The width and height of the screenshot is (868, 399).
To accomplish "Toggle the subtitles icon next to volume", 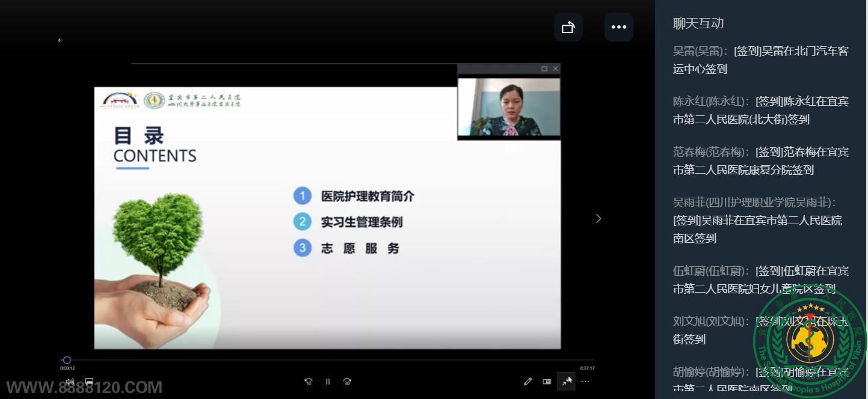I will (x=89, y=382).
